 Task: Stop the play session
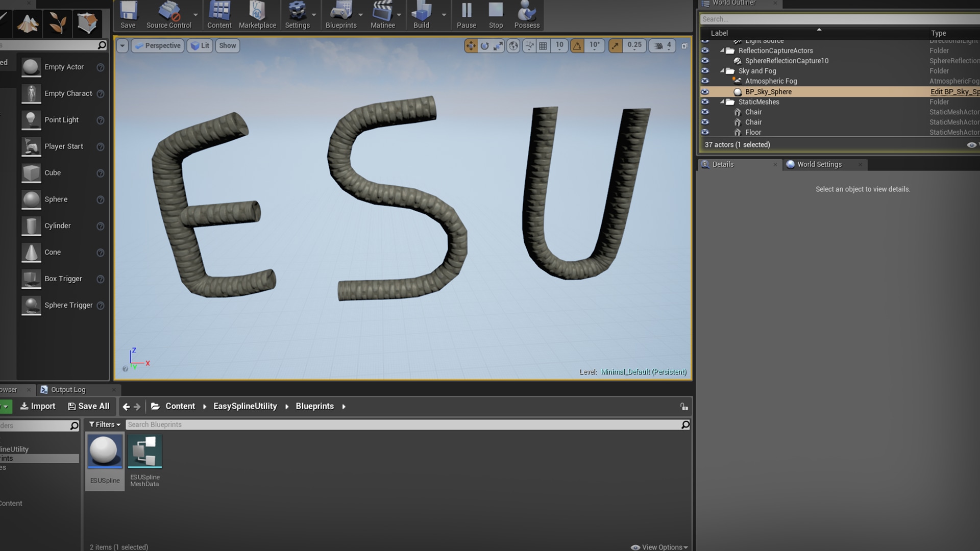tap(496, 15)
